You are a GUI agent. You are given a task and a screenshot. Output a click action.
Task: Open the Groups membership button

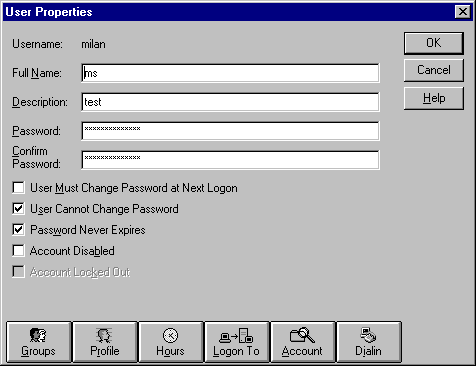pos(39,342)
